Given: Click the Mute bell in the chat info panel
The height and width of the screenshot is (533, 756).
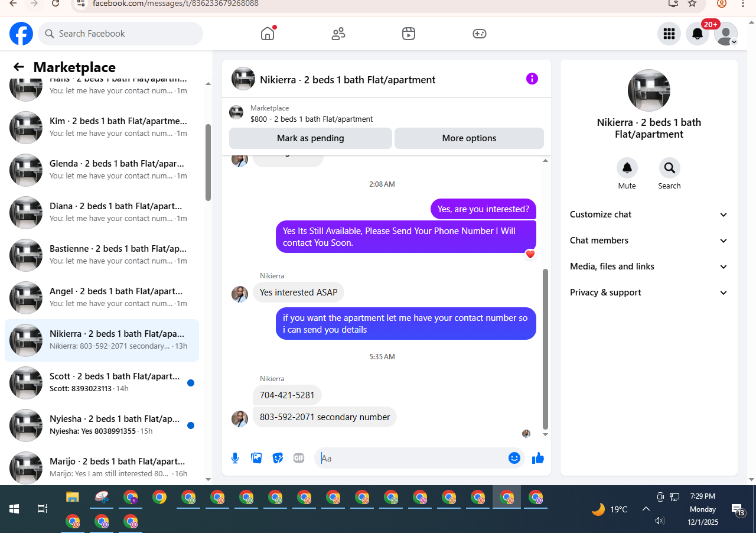Looking at the screenshot, I should click(627, 168).
